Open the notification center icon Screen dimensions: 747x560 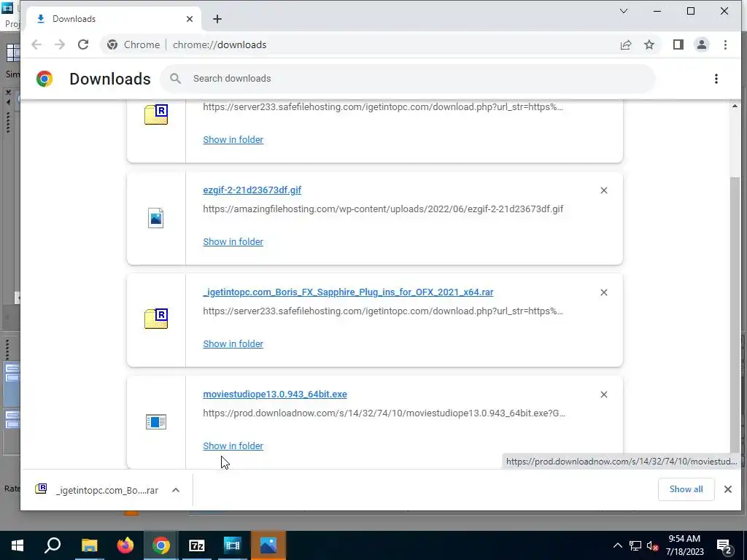[x=724, y=546]
